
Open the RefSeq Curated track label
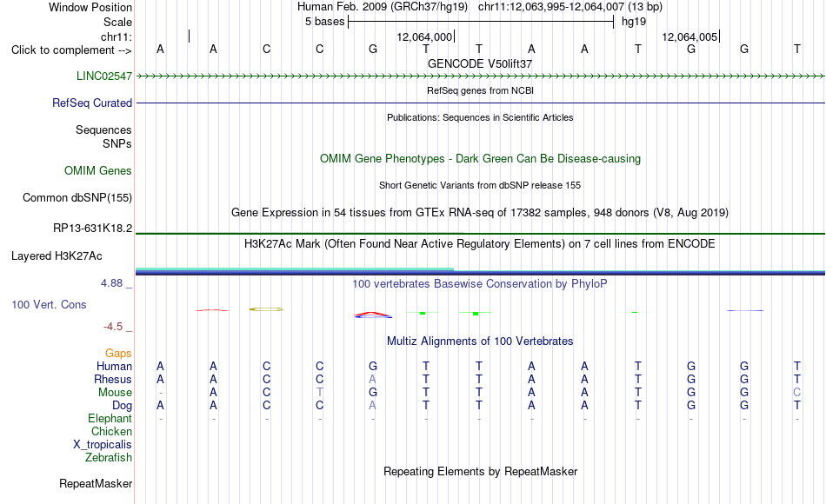[92, 103]
